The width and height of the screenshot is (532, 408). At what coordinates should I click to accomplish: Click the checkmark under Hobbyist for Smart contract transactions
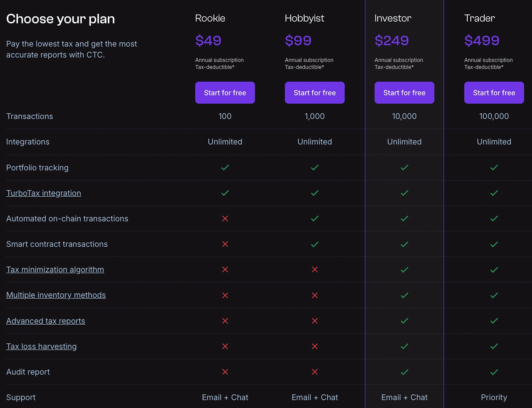[x=315, y=244]
